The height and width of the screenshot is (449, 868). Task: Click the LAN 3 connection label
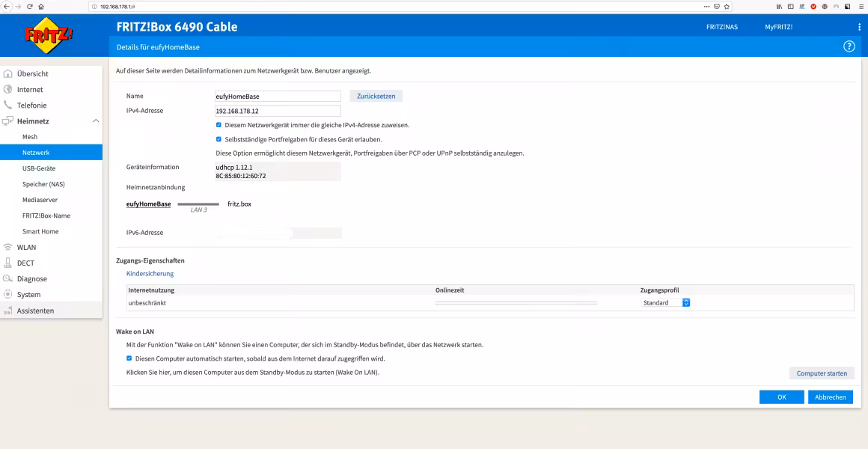coord(198,210)
